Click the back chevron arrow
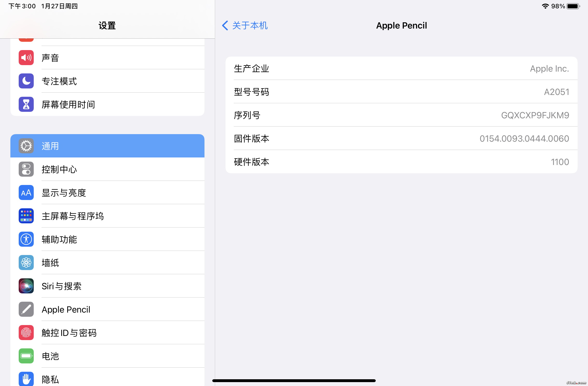Viewport: 588px width, 386px height. (225, 25)
